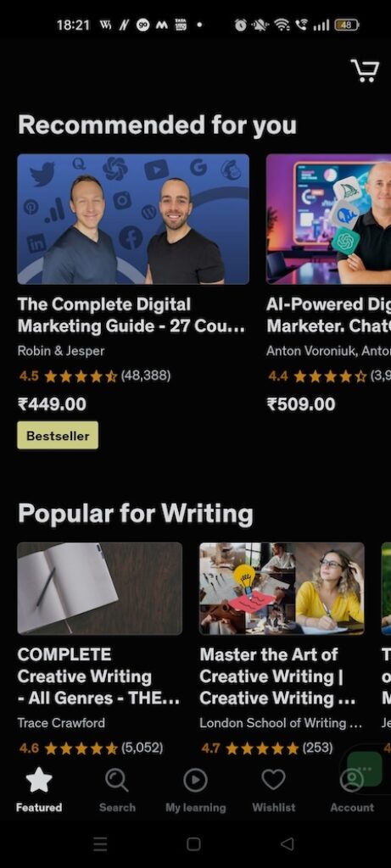
Task: Open the Search magnifier tab
Action: (117, 780)
